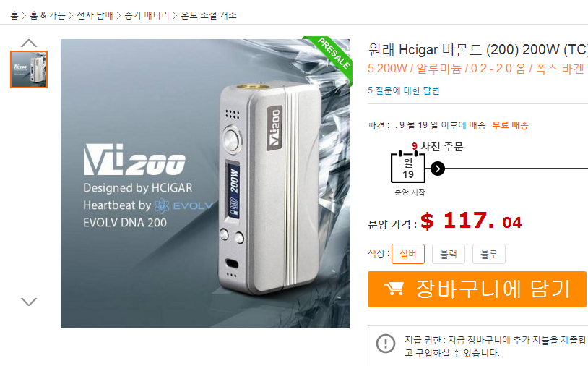Select the Vt200 product thumbnail
The width and height of the screenshot is (588, 366).
[x=29, y=69]
